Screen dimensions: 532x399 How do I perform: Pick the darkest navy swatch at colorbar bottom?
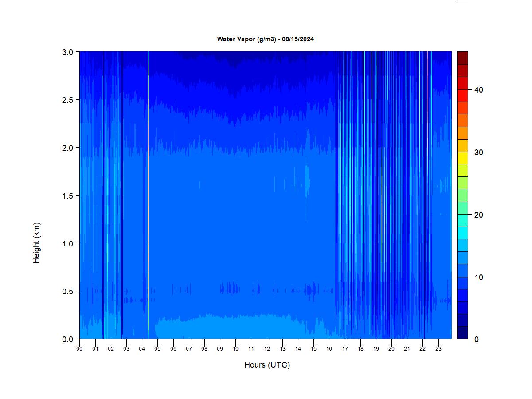click(462, 332)
